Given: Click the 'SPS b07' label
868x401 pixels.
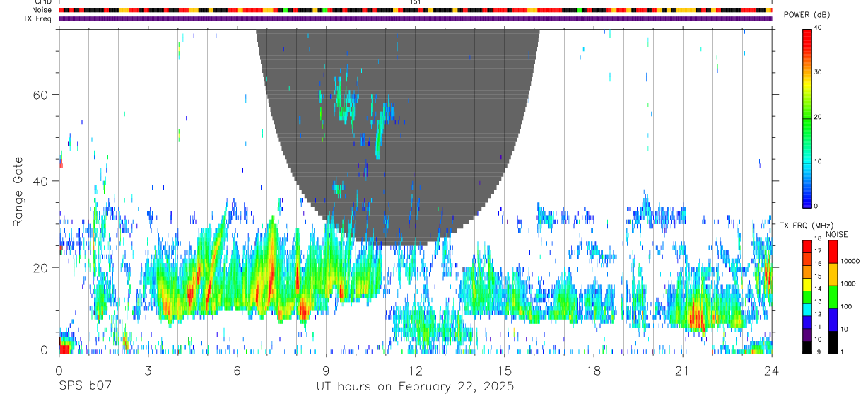Looking at the screenshot, I should [x=85, y=387].
